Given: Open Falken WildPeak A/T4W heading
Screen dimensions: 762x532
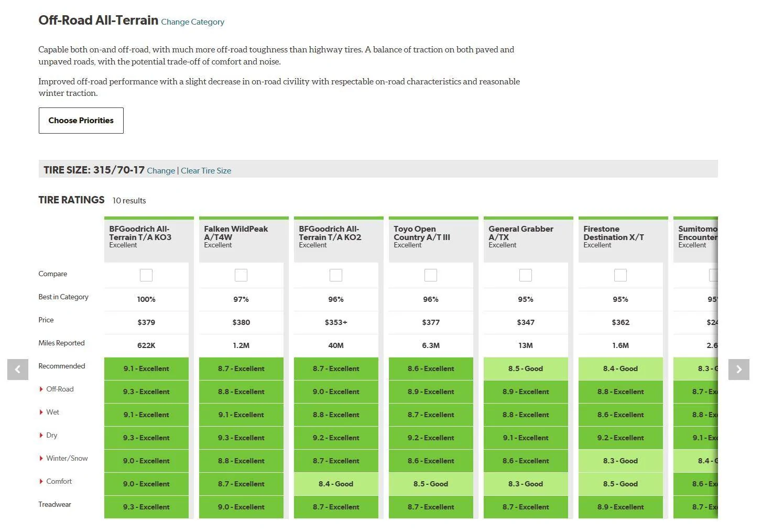Looking at the screenshot, I should 236,233.
